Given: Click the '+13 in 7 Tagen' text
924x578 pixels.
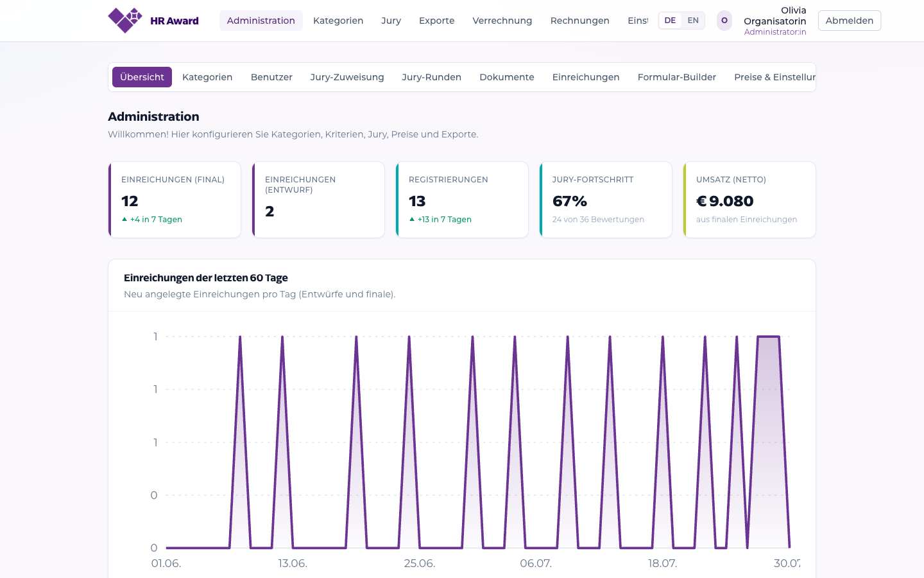Looking at the screenshot, I should (445, 219).
